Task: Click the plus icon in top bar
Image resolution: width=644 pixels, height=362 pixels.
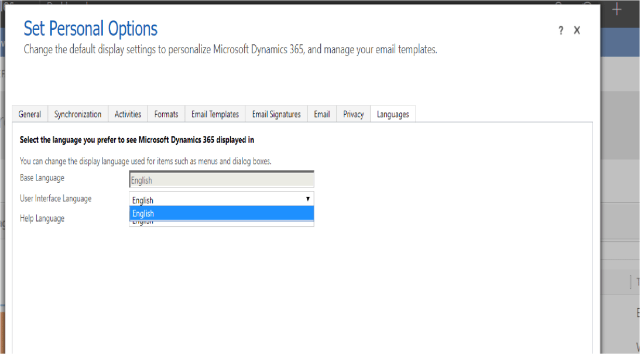Action: click(x=616, y=10)
